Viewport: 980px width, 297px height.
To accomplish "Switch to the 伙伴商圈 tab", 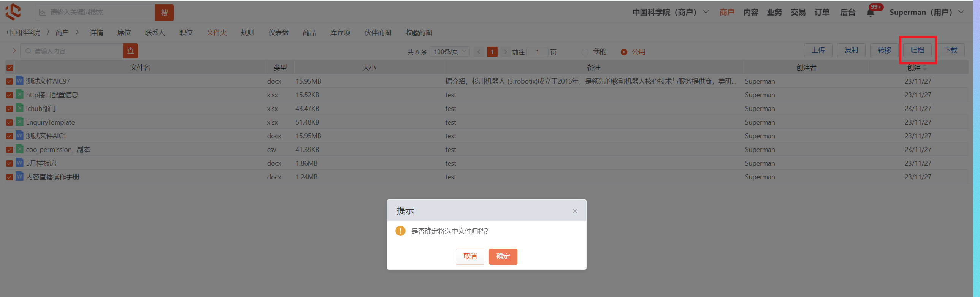I will (x=378, y=33).
